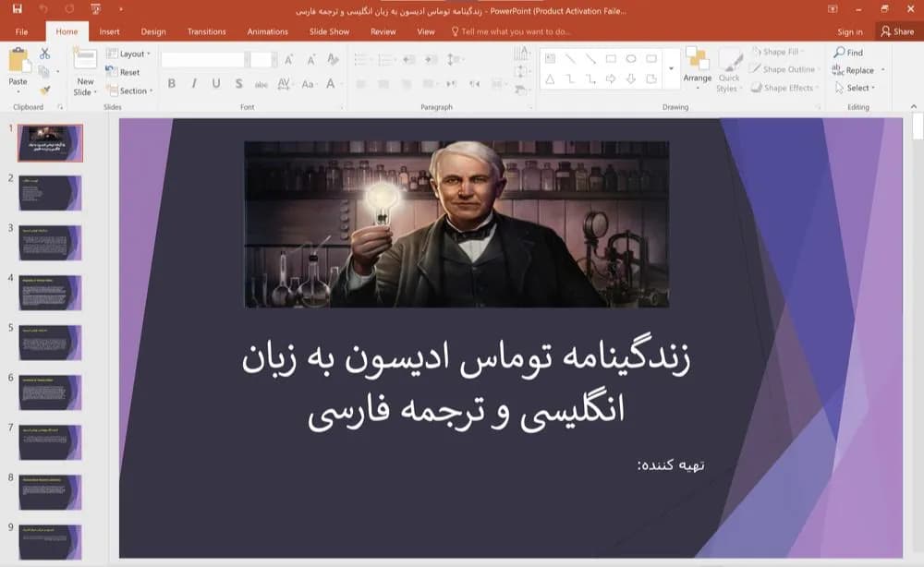
Task: Click the Format Painter brush icon
Action: (x=44, y=90)
